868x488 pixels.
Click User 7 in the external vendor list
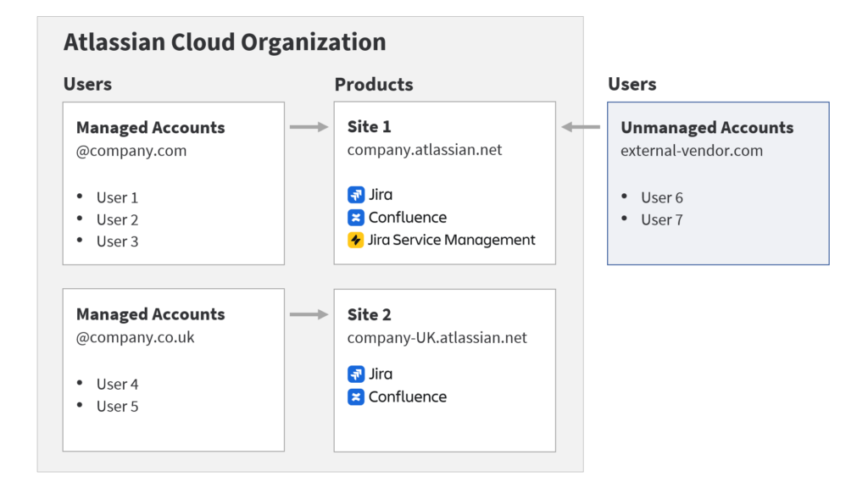click(661, 219)
